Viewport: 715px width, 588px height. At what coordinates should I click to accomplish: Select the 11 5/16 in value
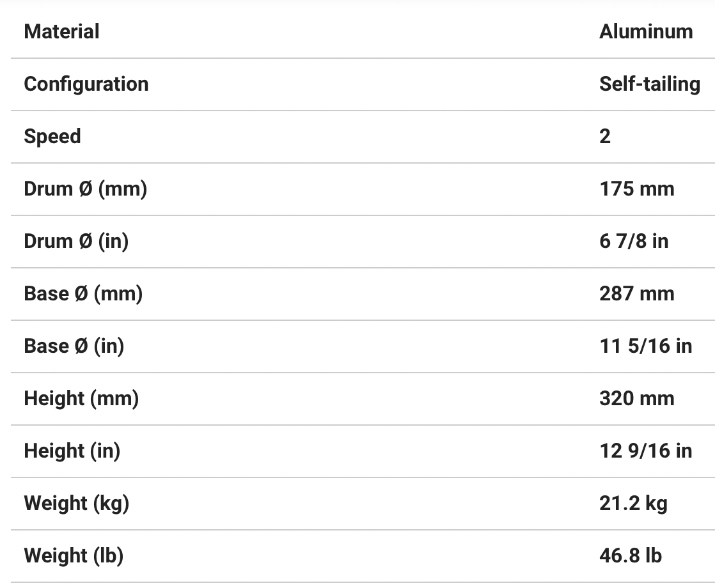click(x=646, y=346)
